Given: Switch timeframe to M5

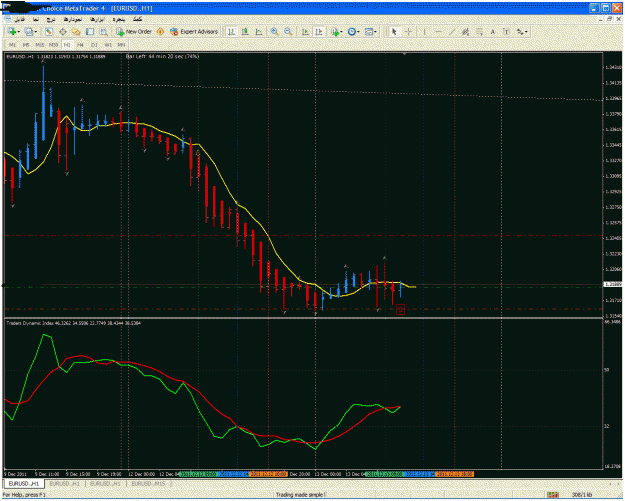Looking at the screenshot, I should point(26,45).
